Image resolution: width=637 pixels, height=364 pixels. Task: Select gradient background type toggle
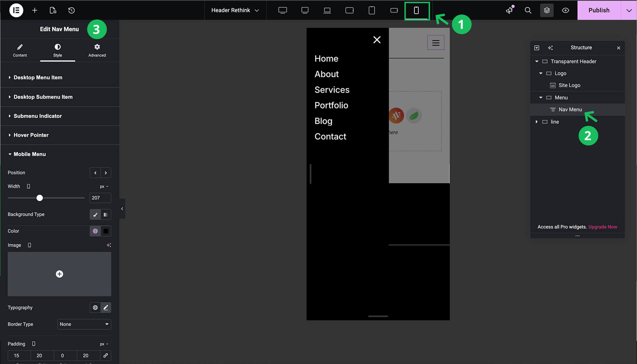point(106,215)
